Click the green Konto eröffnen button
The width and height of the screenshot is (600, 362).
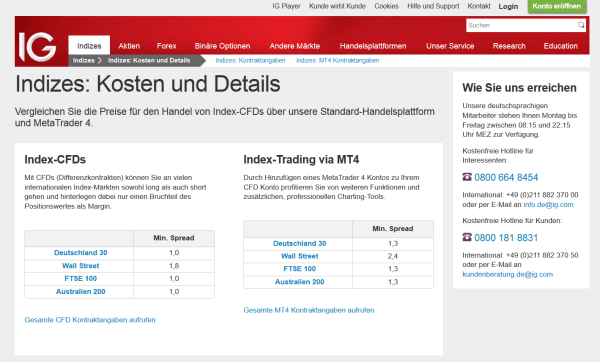point(557,6)
